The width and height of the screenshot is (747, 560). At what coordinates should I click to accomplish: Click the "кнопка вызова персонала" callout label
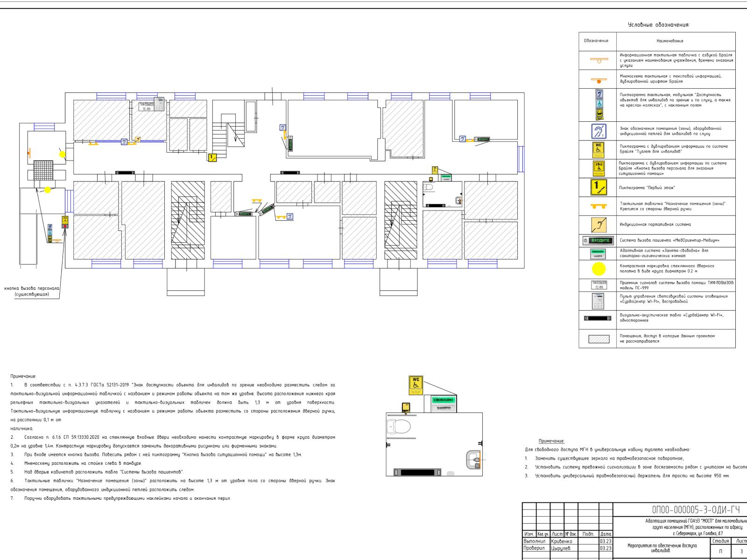click(31, 291)
